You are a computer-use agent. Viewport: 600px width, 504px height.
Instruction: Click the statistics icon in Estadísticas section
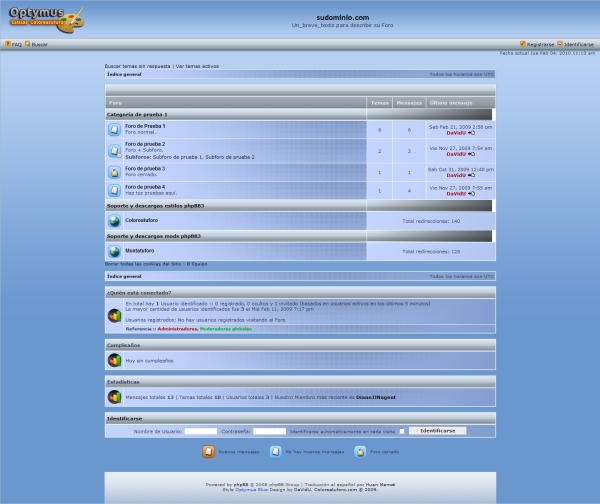115,396
